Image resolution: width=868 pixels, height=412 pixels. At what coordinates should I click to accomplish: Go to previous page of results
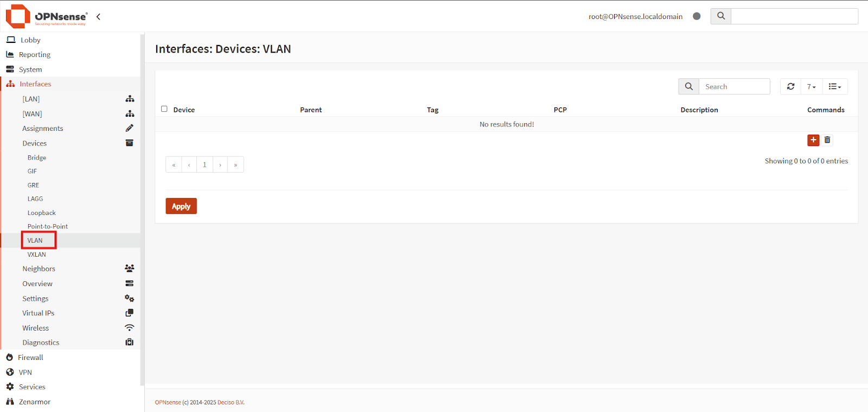[x=189, y=164]
